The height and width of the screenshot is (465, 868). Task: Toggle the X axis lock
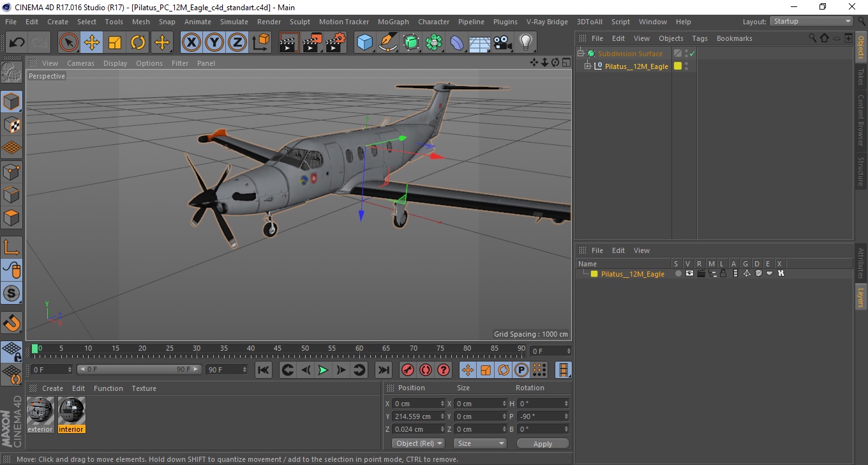191,43
